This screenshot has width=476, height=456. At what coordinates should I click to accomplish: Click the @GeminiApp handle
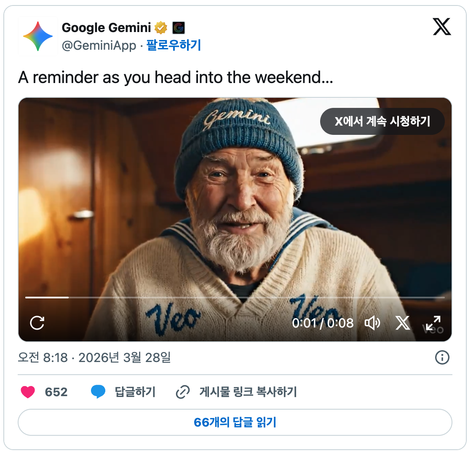pyautogui.click(x=99, y=46)
